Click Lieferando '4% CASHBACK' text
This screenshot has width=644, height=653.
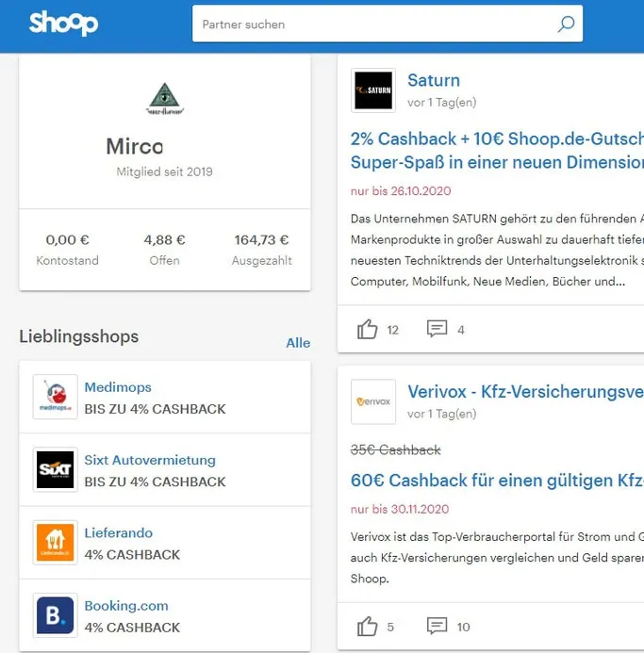pos(132,555)
